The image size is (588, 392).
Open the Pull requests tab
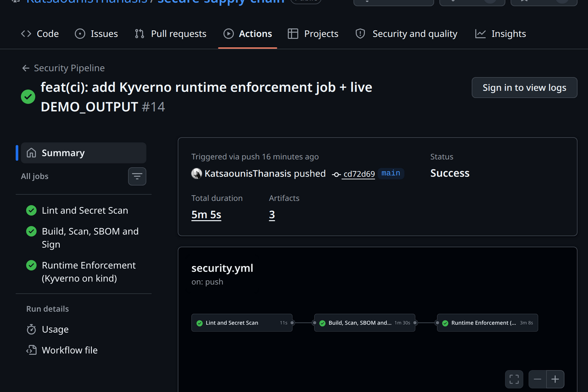[x=171, y=34]
